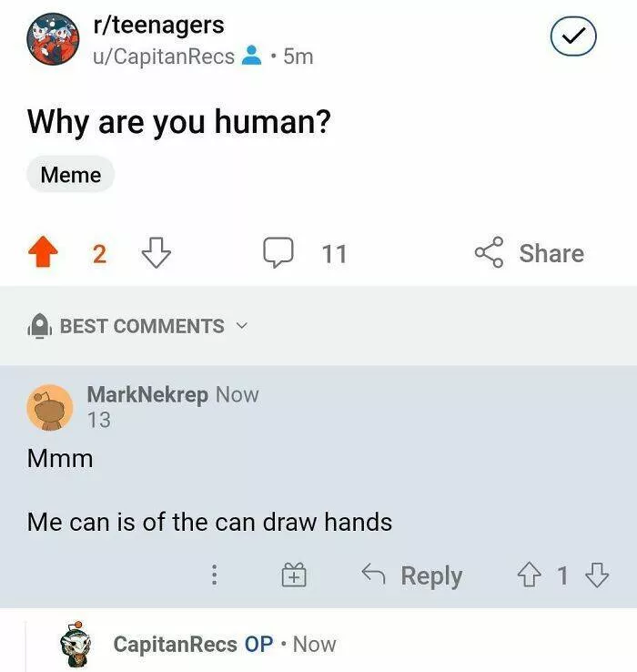The width and height of the screenshot is (637, 672).
Task: Open MarkNekrep's user profile
Action: [x=147, y=395]
